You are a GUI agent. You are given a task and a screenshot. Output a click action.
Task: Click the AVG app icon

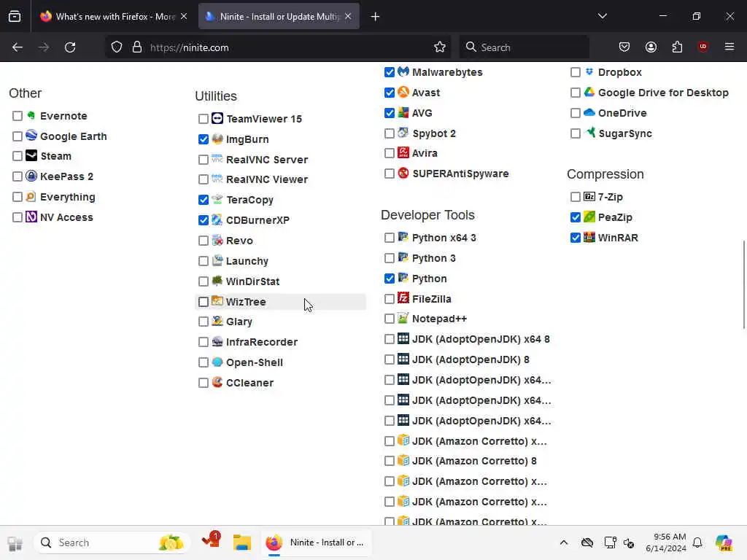(x=403, y=112)
